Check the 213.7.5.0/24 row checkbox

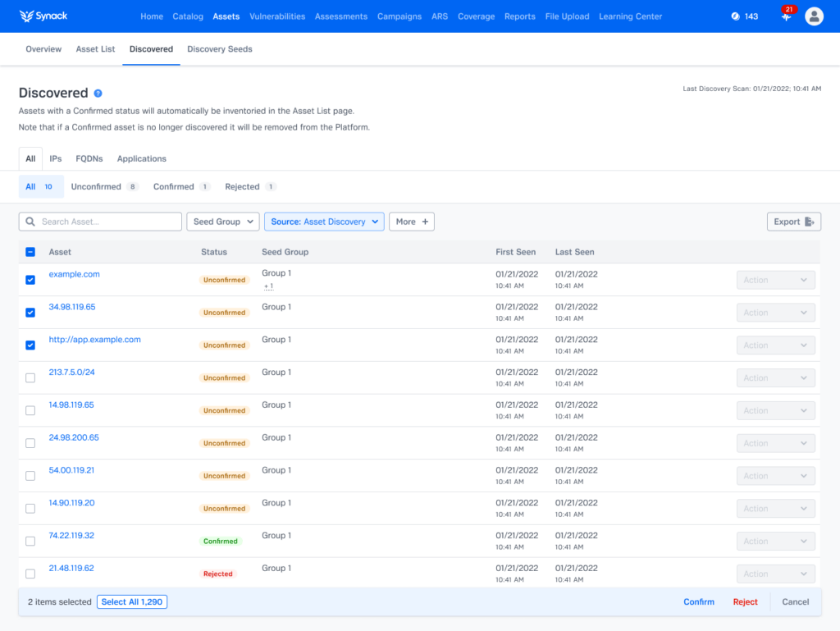(30, 378)
